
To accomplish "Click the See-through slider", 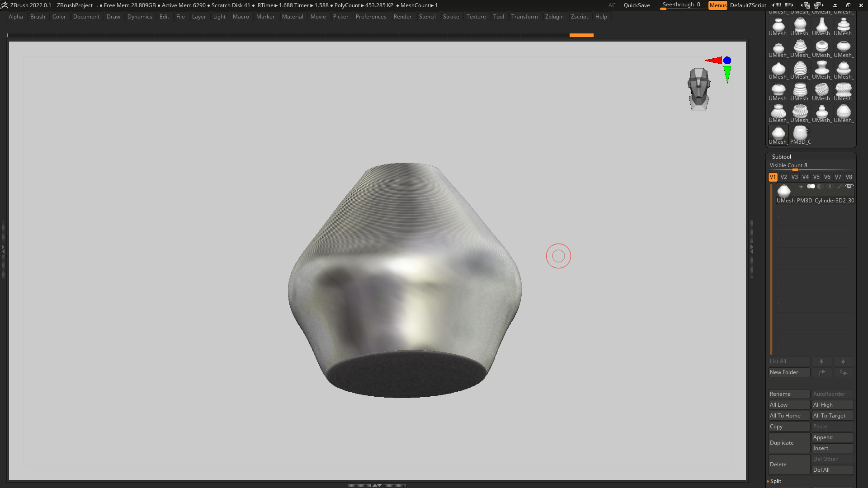I will [681, 5].
